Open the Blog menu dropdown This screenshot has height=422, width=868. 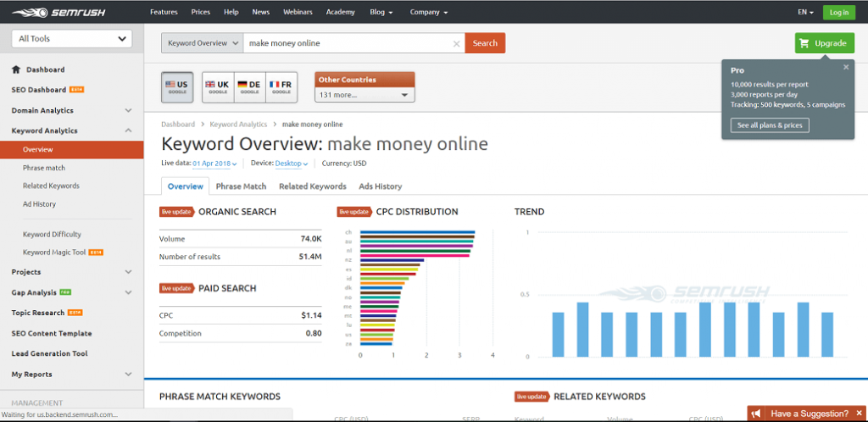[381, 12]
